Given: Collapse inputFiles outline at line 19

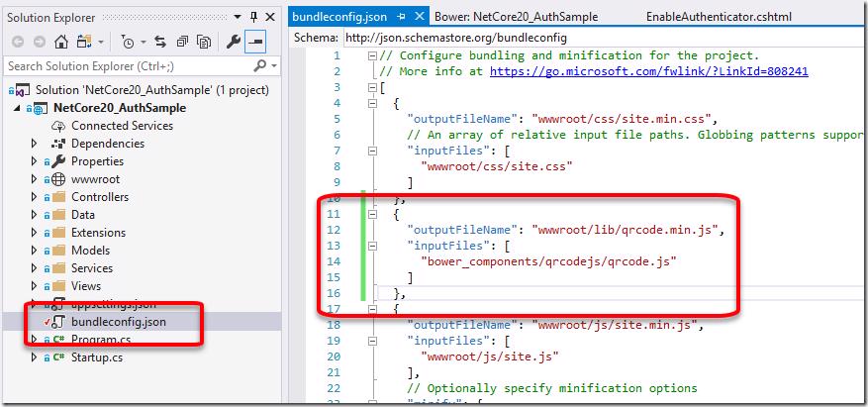Looking at the screenshot, I should pos(372,341).
